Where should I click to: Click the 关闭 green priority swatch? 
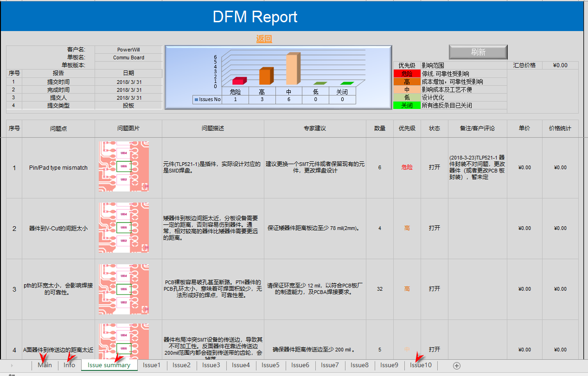click(x=407, y=105)
